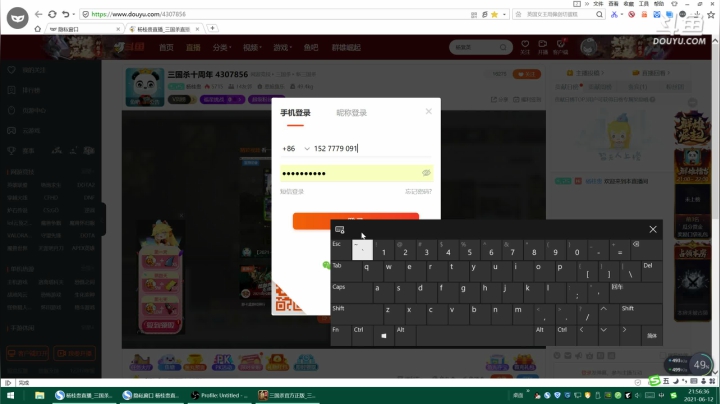
Task: Click the browser address bar URL
Action: point(138,14)
